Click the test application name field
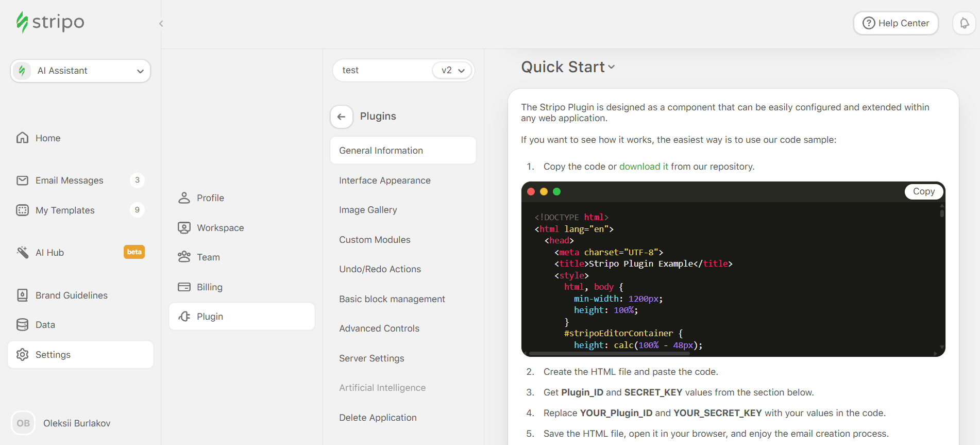The width and height of the screenshot is (980, 445). pyautogui.click(x=382, y=70)
